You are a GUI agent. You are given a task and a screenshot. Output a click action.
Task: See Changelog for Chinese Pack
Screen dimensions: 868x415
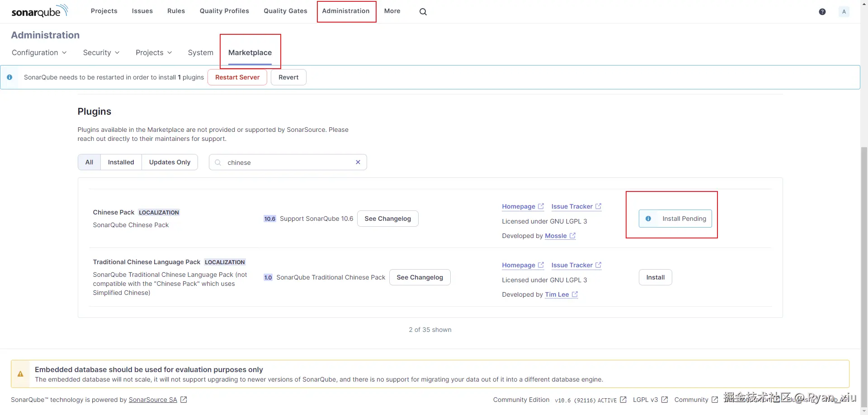[388, 219]
